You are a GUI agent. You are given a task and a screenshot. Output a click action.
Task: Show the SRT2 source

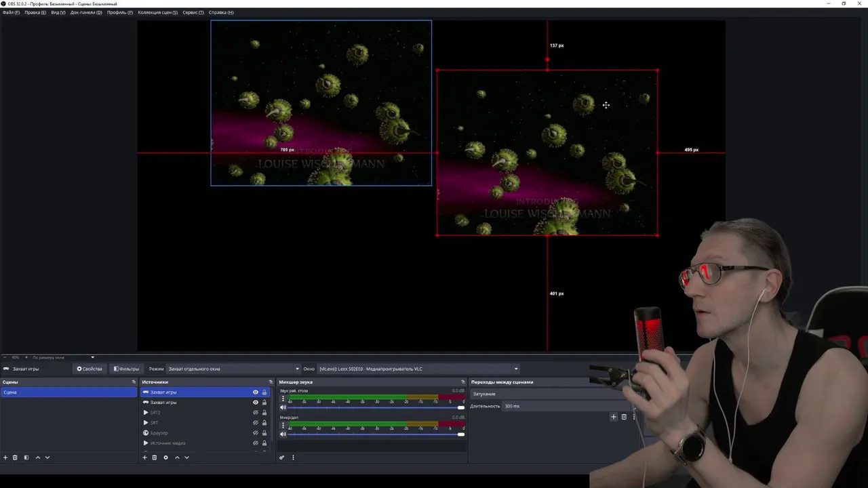tap(256, 413)
